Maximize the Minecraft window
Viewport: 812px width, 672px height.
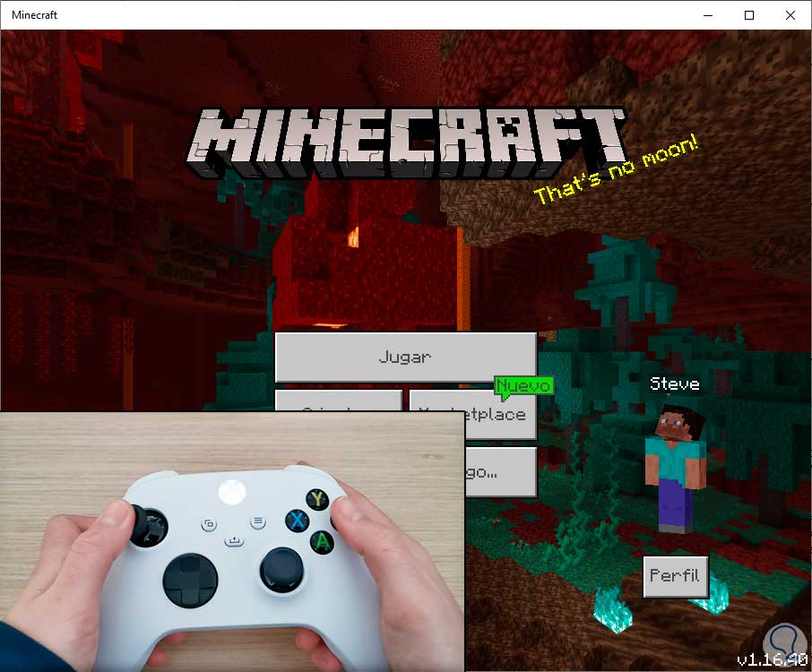tap(749, 15)
